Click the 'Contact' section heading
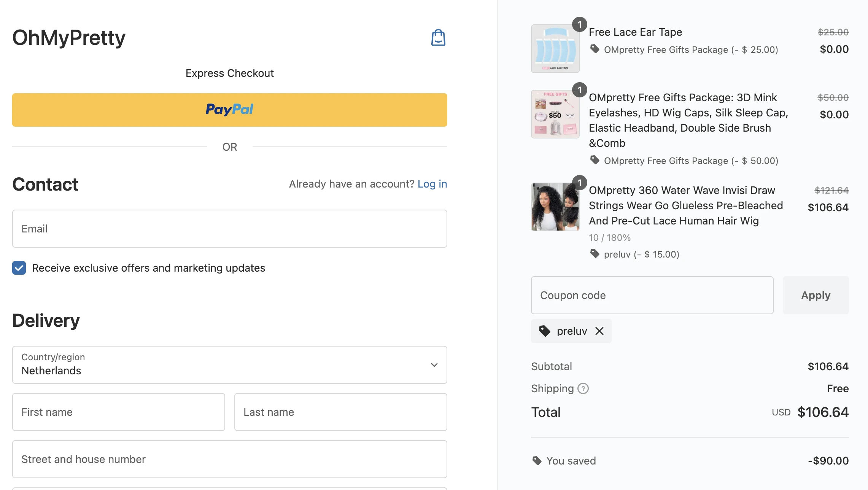Viewport: 868px width, 490px height. point(45,185)
